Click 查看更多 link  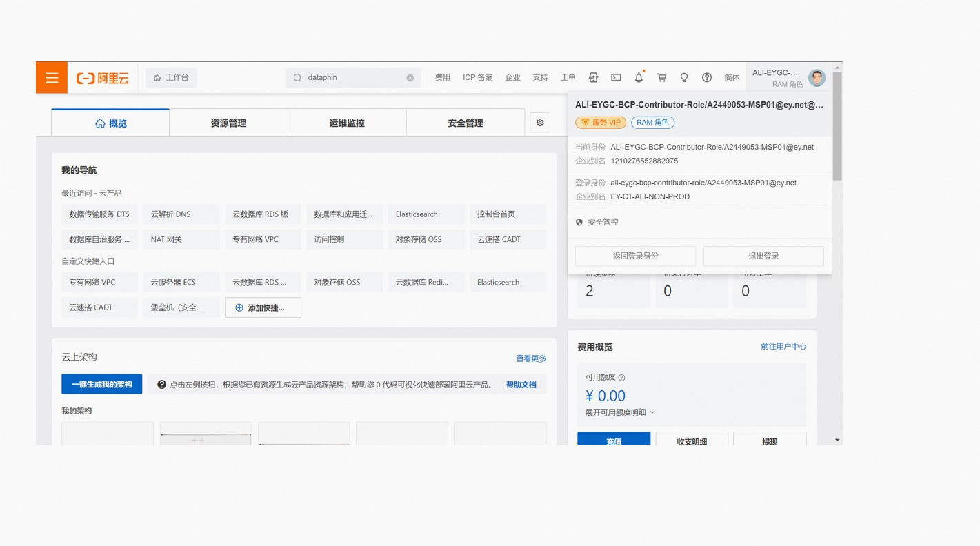pyautogui.click(x=531, y=358)
